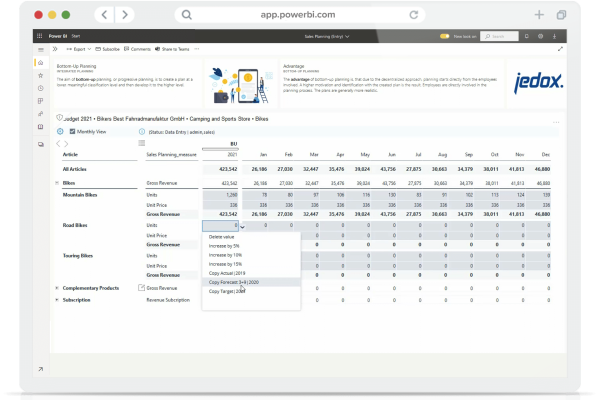Click the All Articles row label

click(75, 169)
